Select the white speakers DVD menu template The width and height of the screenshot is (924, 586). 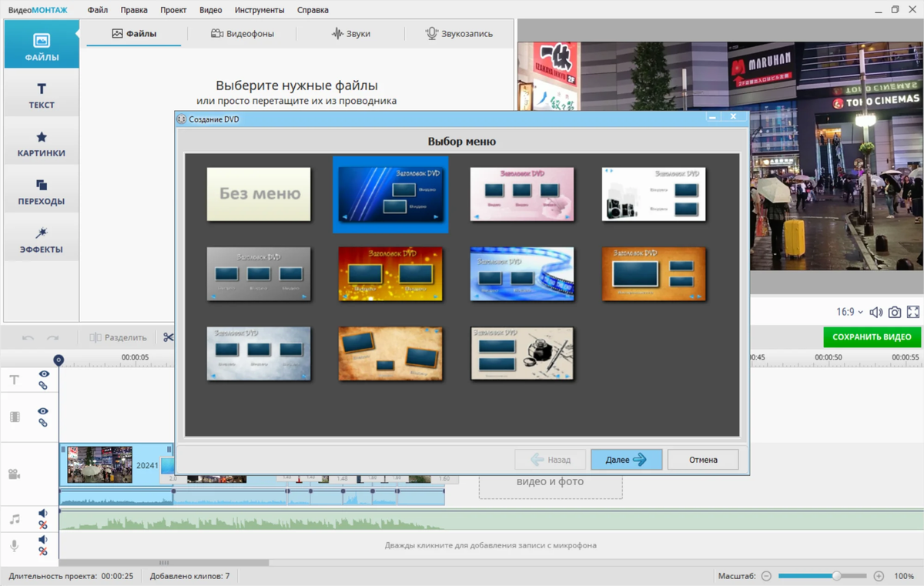654,194
